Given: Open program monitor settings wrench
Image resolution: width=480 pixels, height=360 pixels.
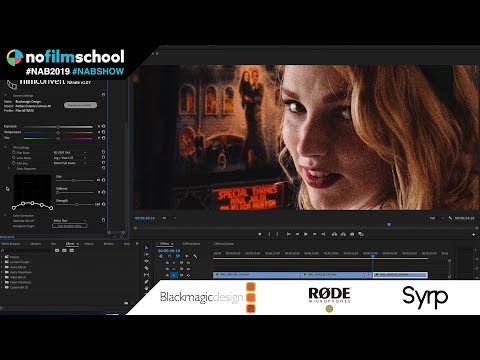Looking at the screenshot, I should click(x=450, y=218).
